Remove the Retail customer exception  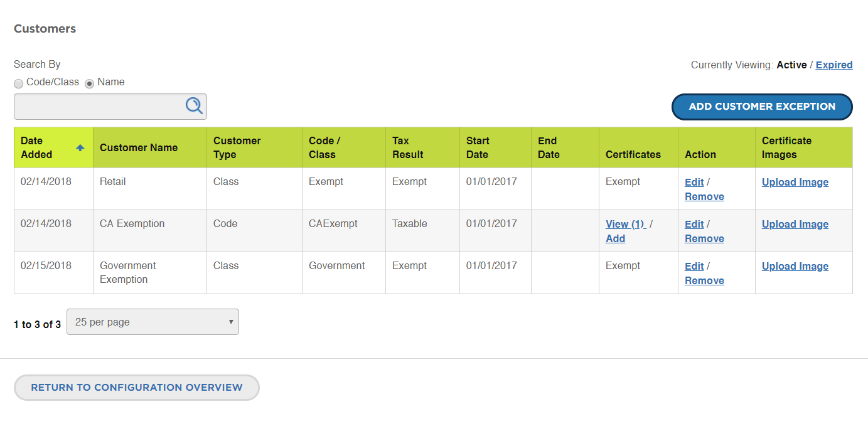click(704, 196)
